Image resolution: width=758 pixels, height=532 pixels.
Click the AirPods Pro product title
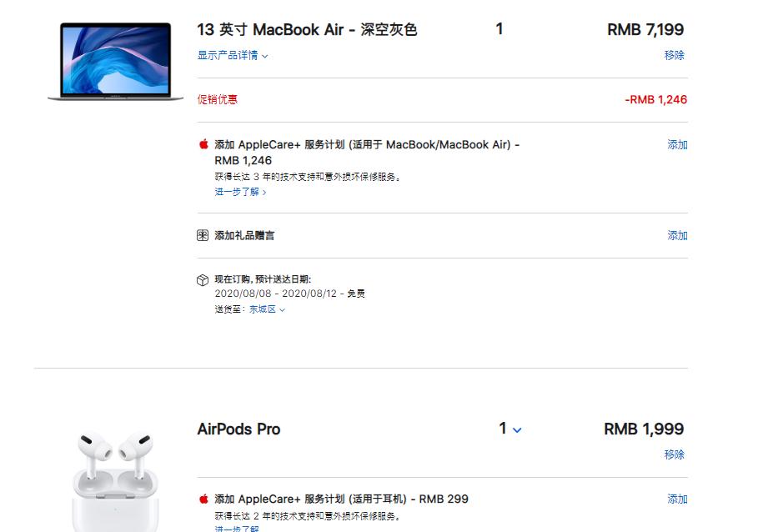pyautogui.click(x=238, y=429)
